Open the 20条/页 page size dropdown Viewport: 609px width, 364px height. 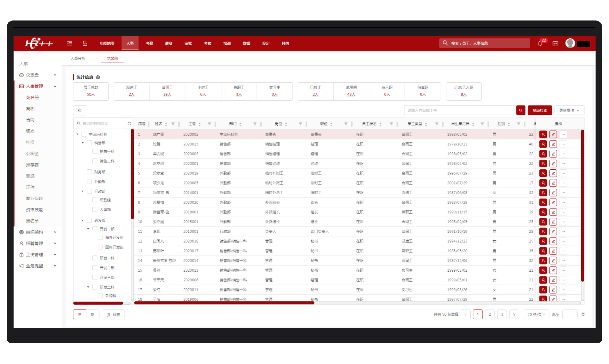tap(536, 314)
